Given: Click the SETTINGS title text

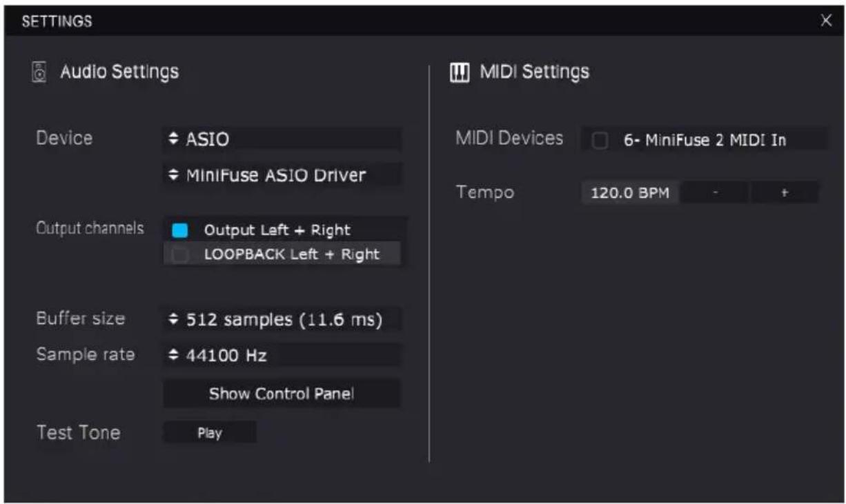Looking at the screenshot, I should tap(57, 21).
